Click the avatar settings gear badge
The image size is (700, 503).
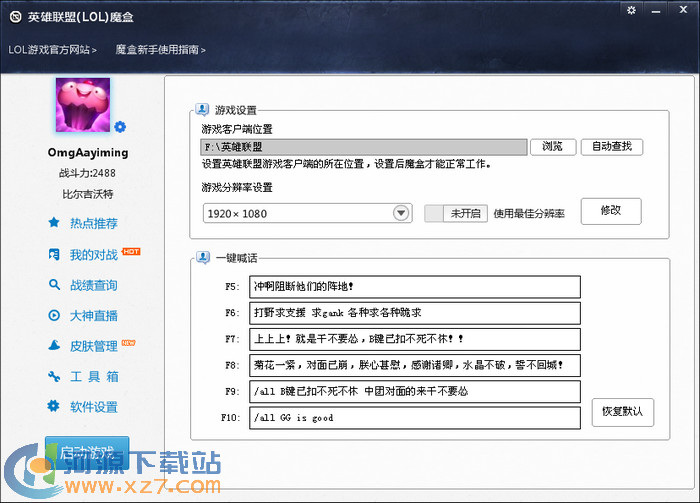120,127
